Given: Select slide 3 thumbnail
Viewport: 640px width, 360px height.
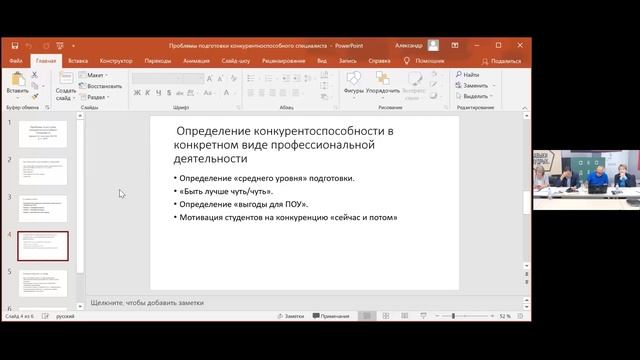Looking at the screenshot, I should click(x=43, y=209).
